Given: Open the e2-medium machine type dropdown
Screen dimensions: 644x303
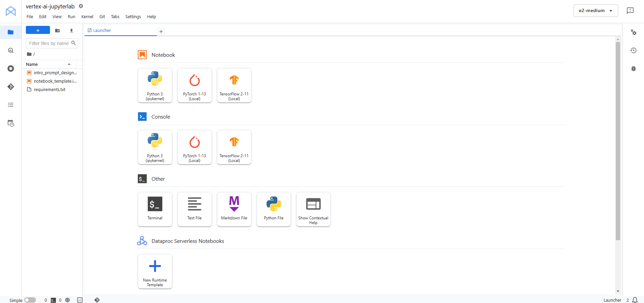Looking at the screenshot, I should (x=596, y=11).
